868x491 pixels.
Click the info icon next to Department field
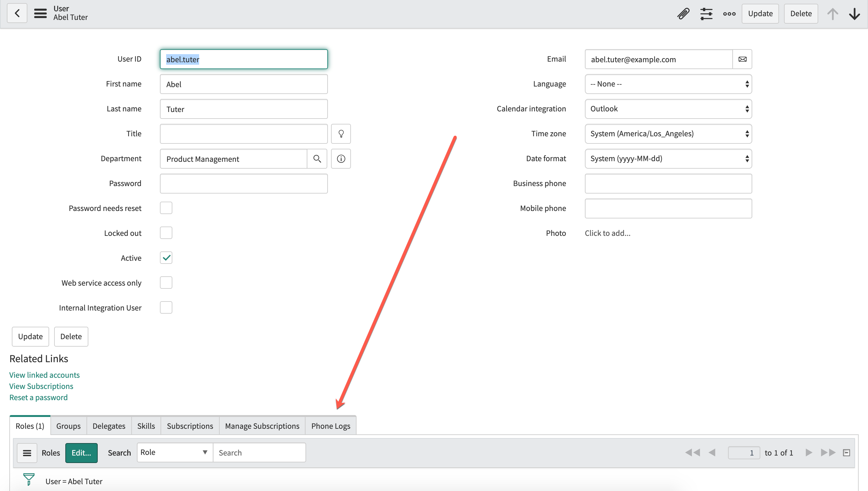coord(341,158)
